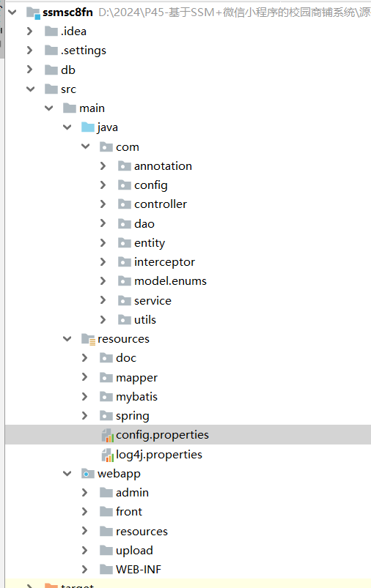Click the config.properties file icon
Image resolution: width=371 pixels, height=588 pixels.
coord(107,435)
